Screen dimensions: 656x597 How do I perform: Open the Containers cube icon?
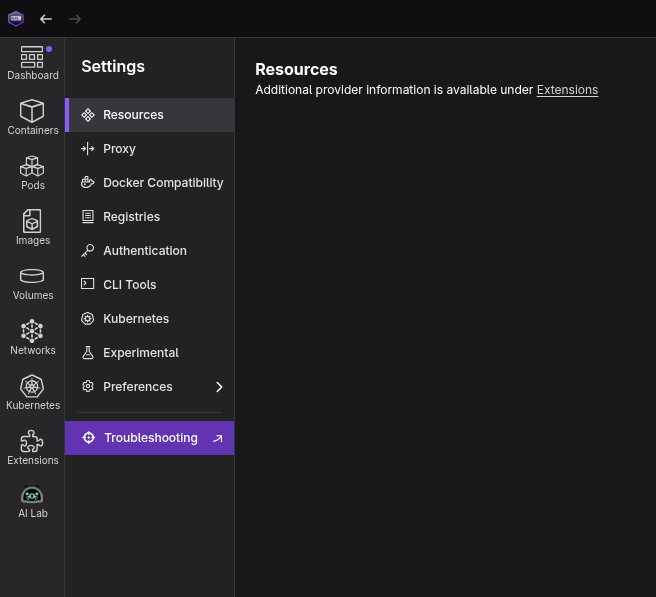[x=32, y=111]
